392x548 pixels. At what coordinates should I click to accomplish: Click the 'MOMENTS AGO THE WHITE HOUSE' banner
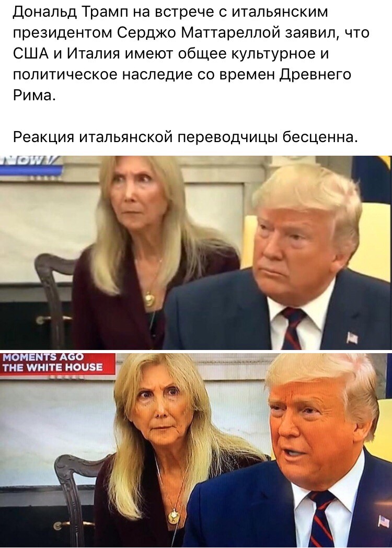point(57,363)
